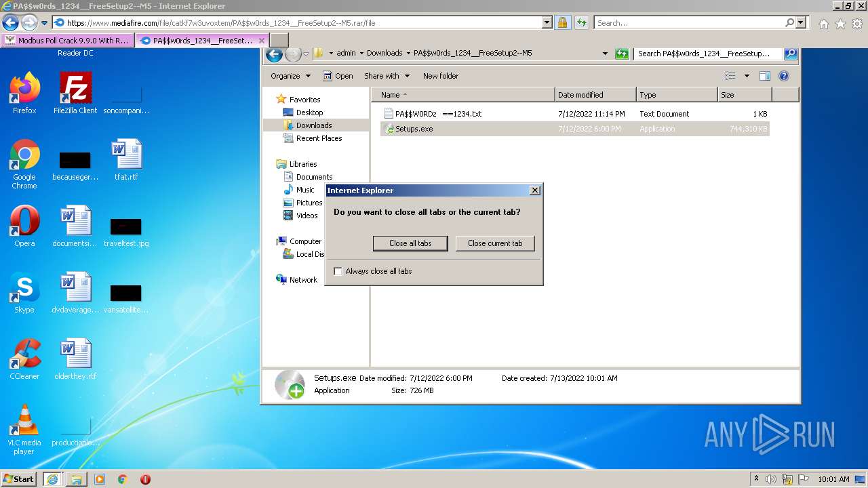The width and height of the screenshot is (868, 488).
Task: Click Internet Explorer forward button
Action: [29, 22]
